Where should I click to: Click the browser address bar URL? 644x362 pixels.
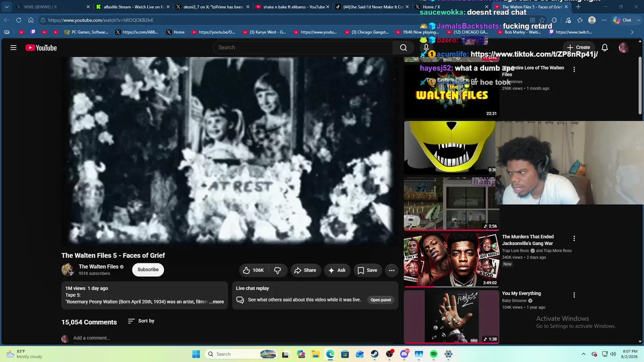(x=101, y=20)
